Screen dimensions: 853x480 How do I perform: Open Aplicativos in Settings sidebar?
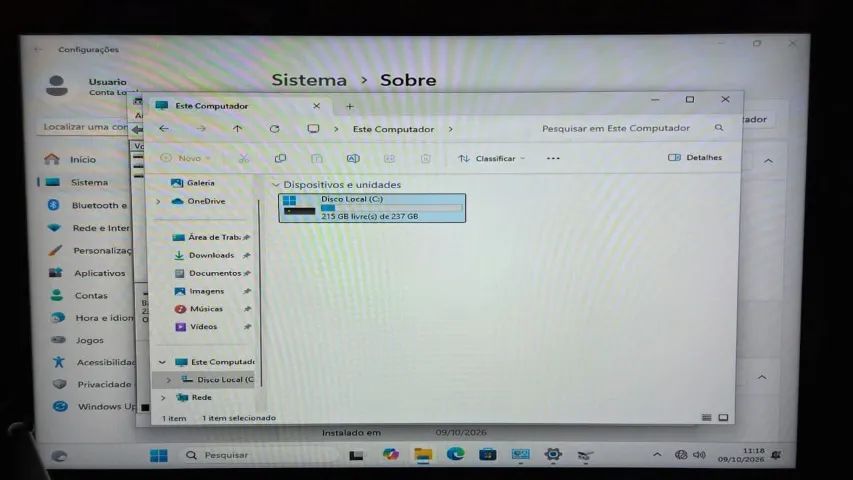click(87, 273)
